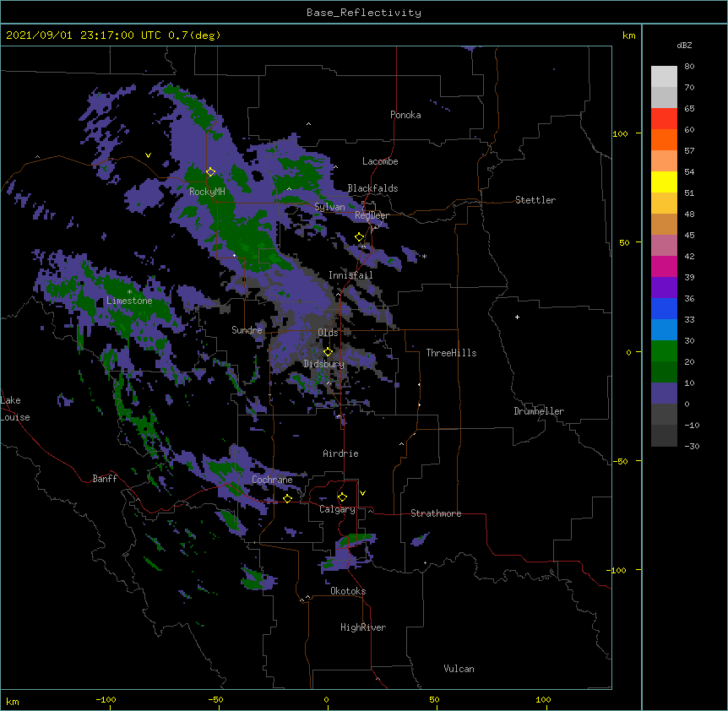Select the yellow 54-51 dBZ swatch
728x711 pixels.
click(x=664, y=182)
